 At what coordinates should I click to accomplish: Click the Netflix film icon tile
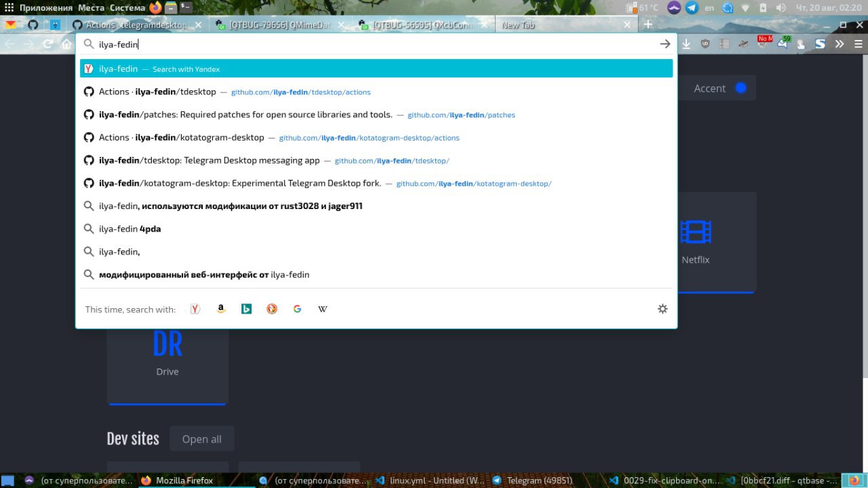696,232
